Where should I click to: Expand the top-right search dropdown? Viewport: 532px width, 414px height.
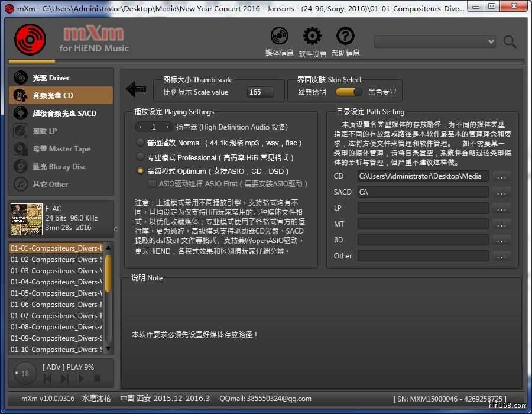490,41
